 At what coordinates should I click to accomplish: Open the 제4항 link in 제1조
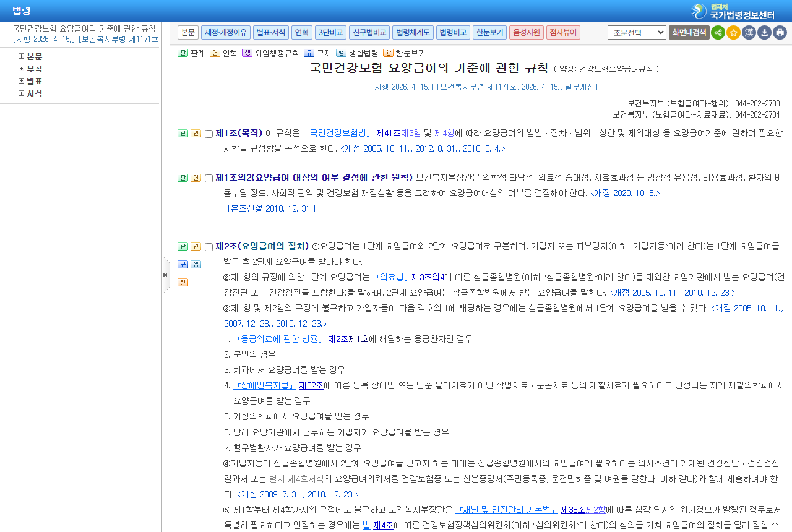(x=444, y=133)
